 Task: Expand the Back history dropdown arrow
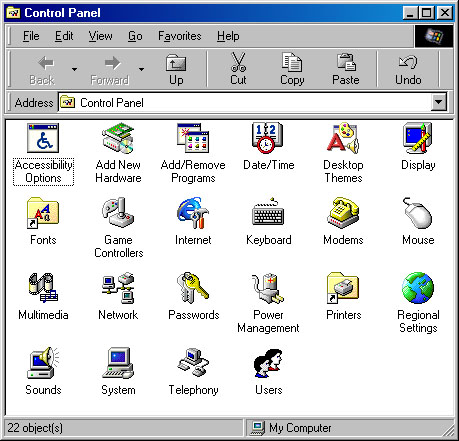pyautogui.click(x=74, y=69)
